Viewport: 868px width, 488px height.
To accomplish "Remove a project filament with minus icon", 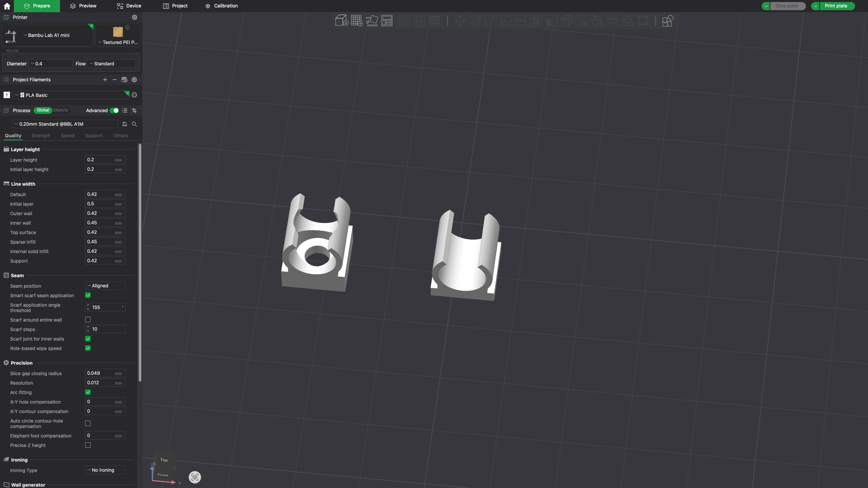I will point(115,80).
